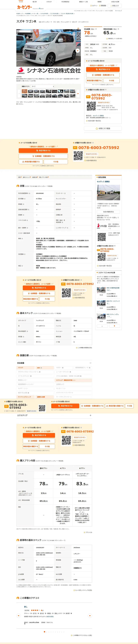138x644 pixels.
Task: Go to the previous owner review
Action: click(x=18, y=616)
